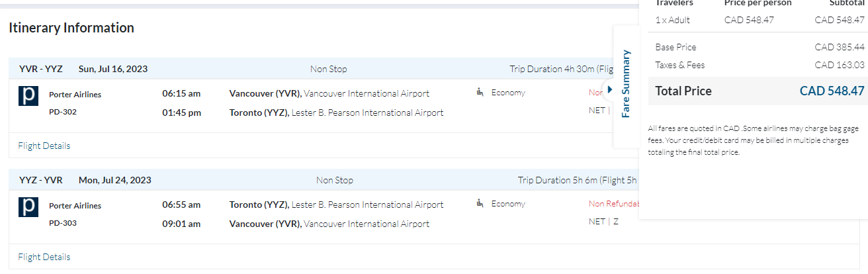Click the seat icon beside Economy on outbound flight
The height and width of the screenshot is (274, 868).
(x=480, y=93)
